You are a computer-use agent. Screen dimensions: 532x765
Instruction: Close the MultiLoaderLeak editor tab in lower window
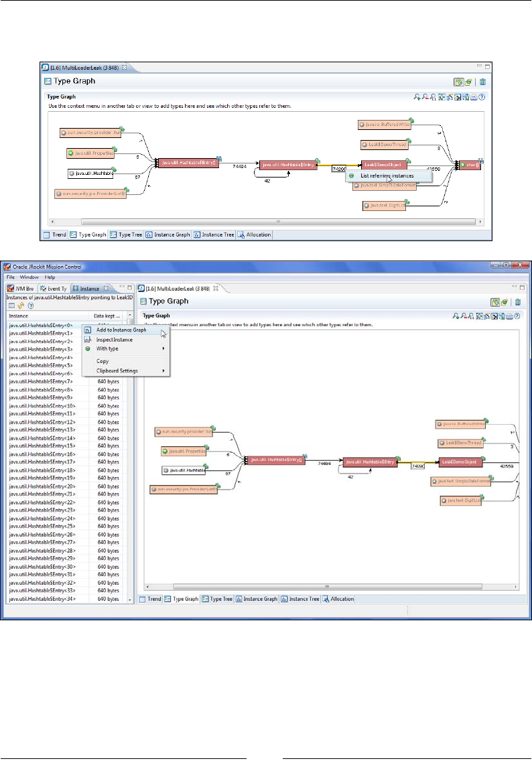pyautogui.click(x=216, y=289)
